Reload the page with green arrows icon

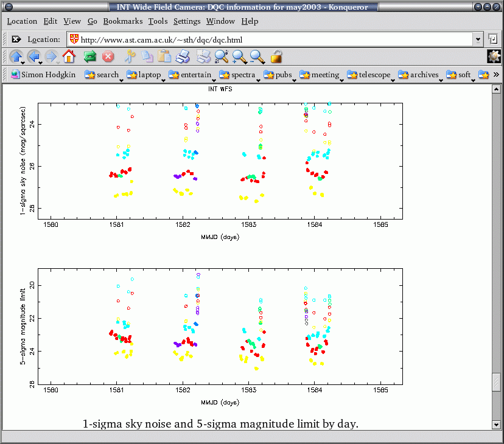[90, 57]
